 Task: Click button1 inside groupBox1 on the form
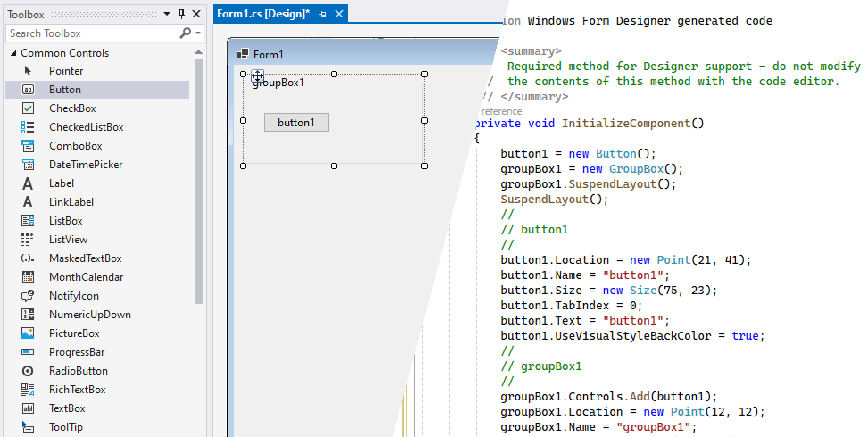pos(296,122)
